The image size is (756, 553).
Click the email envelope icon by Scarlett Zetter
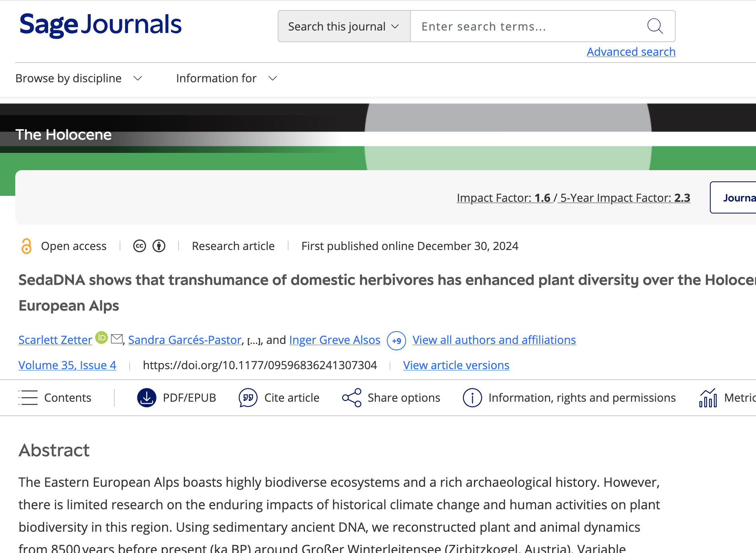coord(117,339)
